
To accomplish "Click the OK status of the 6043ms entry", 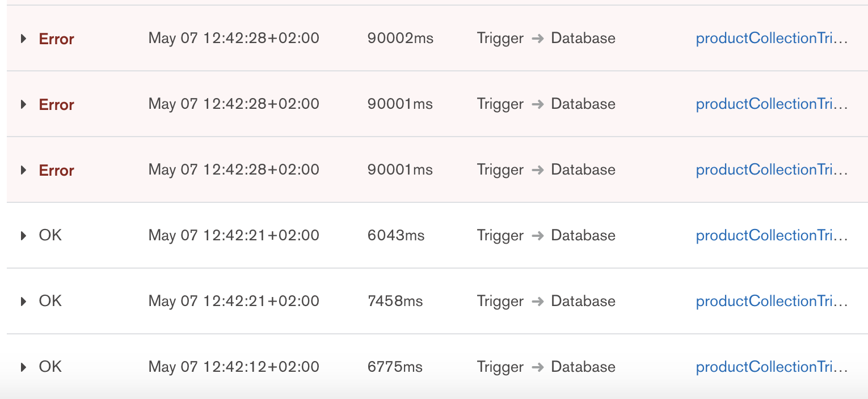I will [50, 236].
